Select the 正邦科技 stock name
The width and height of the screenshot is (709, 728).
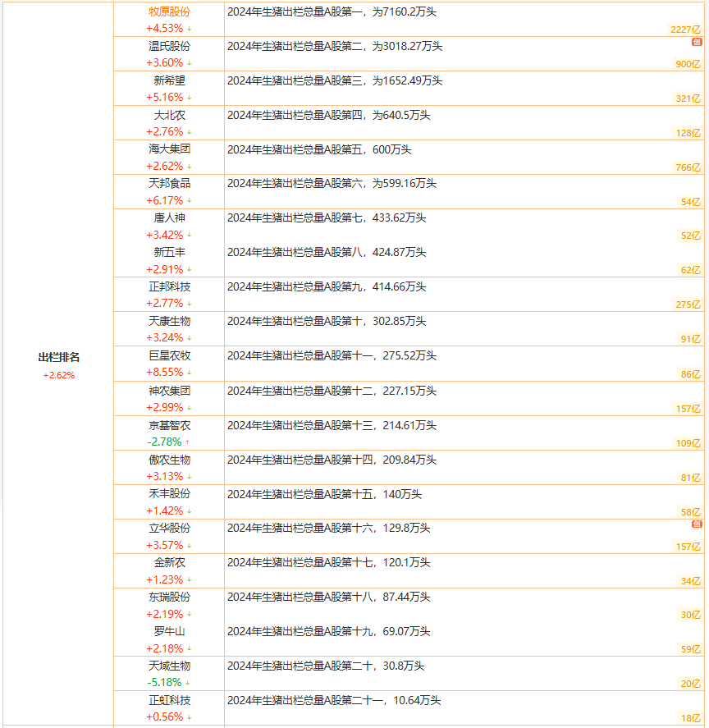point(170,287)
